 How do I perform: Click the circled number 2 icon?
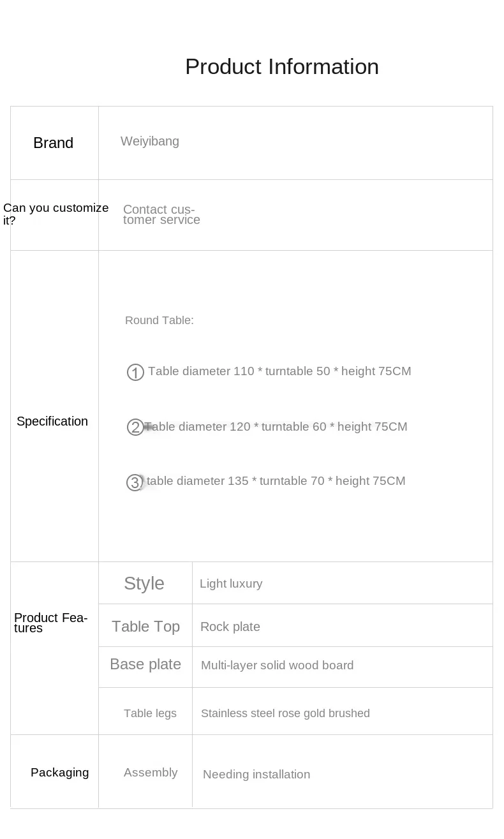click(135, 427)
